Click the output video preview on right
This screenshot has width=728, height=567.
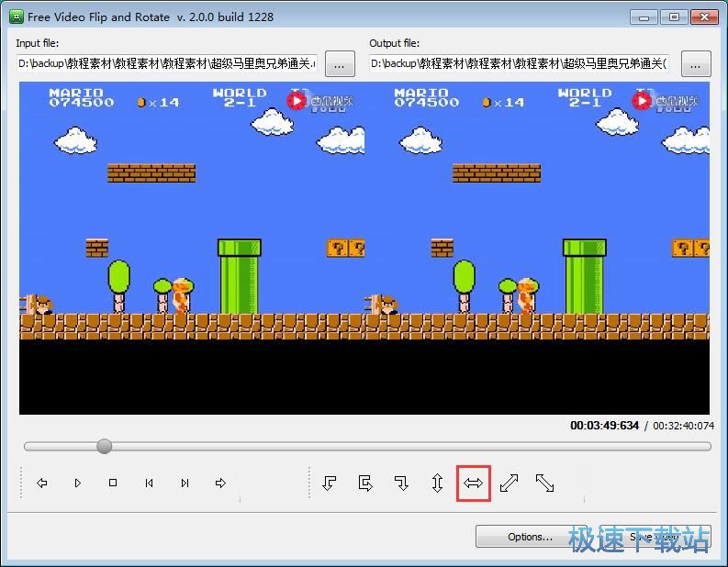tap(537, 249)
